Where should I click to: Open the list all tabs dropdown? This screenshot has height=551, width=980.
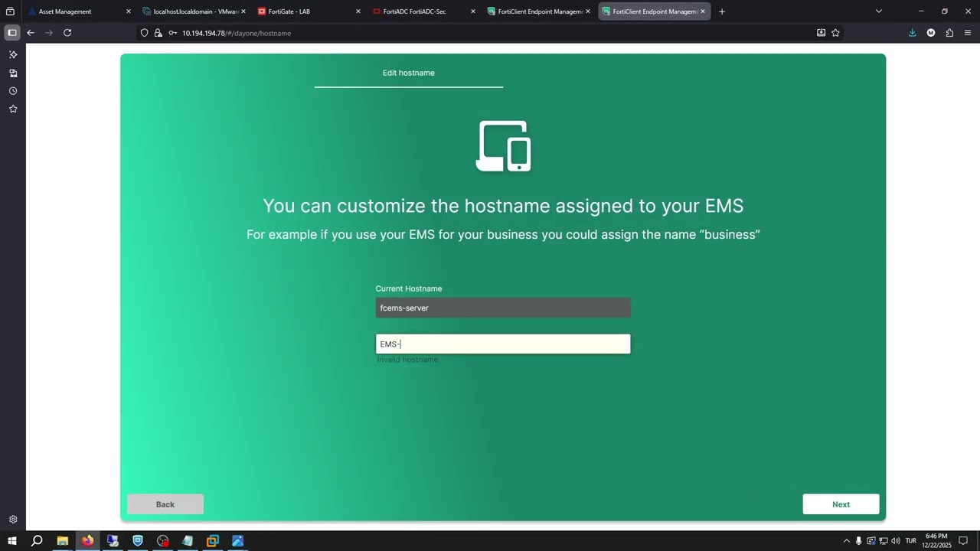pos(878,11)
